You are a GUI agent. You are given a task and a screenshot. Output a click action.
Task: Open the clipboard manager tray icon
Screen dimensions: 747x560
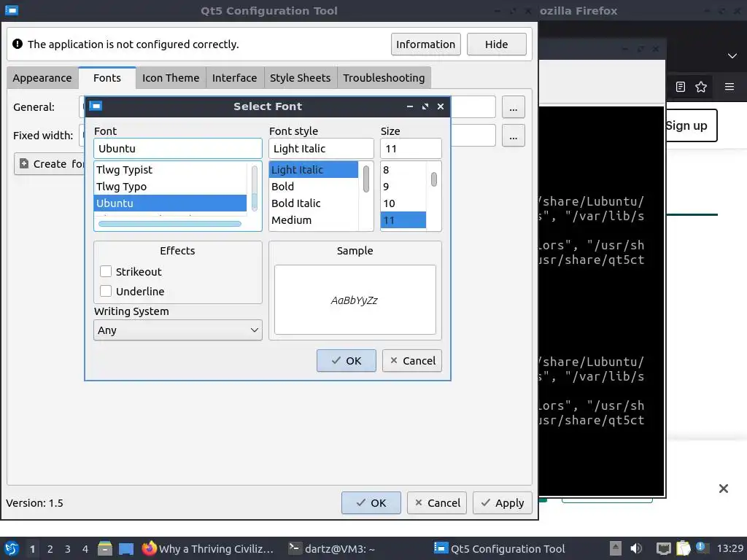coord(683,548)
